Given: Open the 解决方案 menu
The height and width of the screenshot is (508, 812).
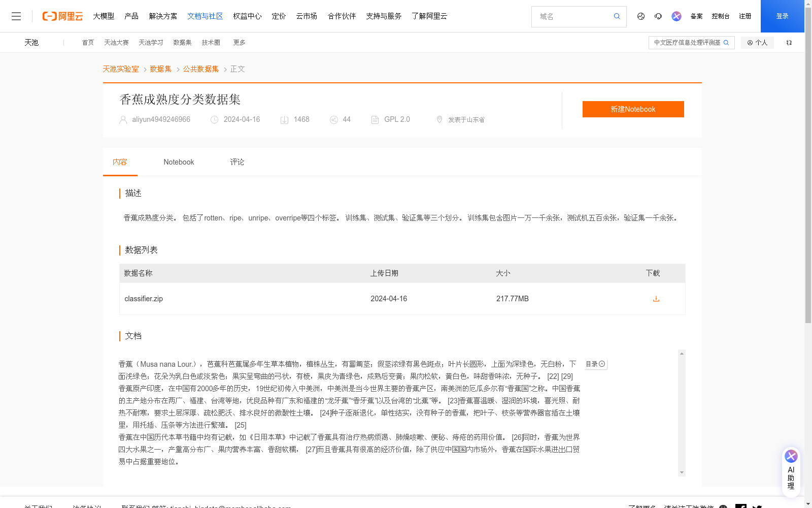Looking at the screenshot, I should 163,16.
